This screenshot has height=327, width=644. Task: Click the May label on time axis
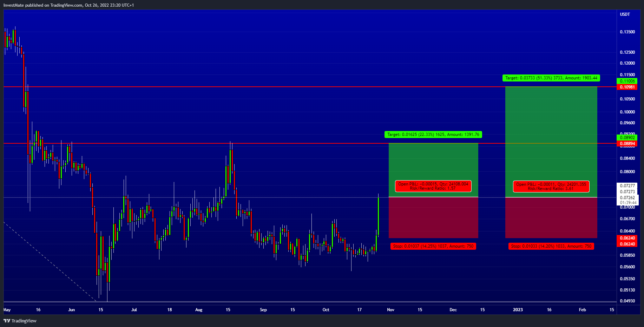7,310
